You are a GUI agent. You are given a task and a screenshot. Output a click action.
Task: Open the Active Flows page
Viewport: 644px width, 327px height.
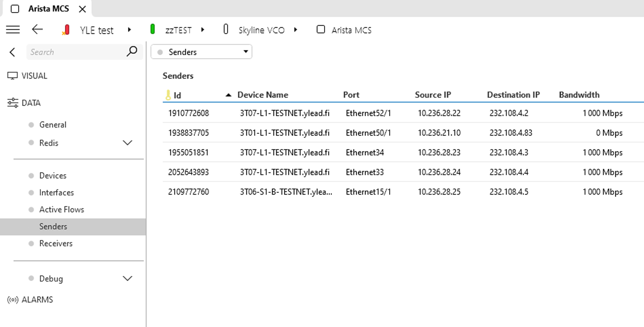[62, 209]
